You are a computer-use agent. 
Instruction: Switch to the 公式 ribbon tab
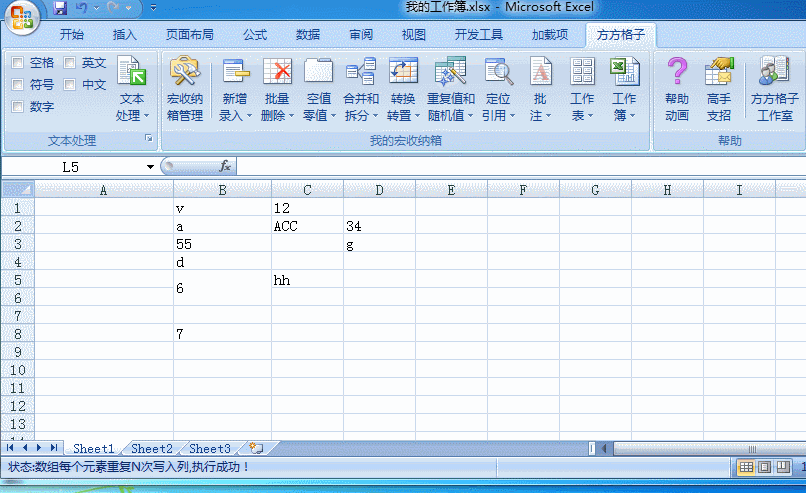[x=254, y=35]
